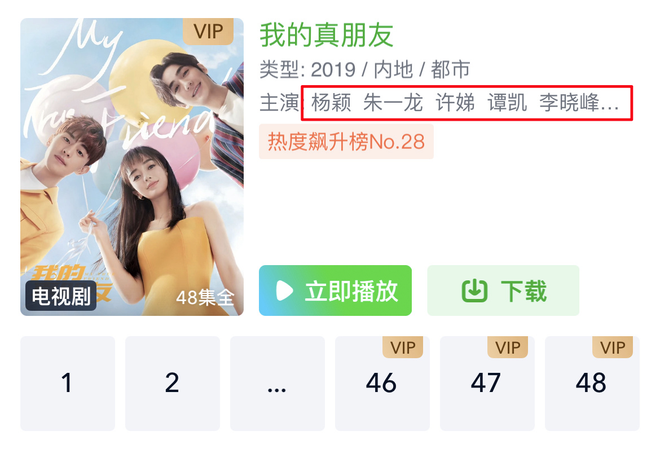Image resolution: width=660 pixels, height=449 pixels.
Task: Tap the 下载 download button
Action: pyautogui.click(x=503, y=290)
